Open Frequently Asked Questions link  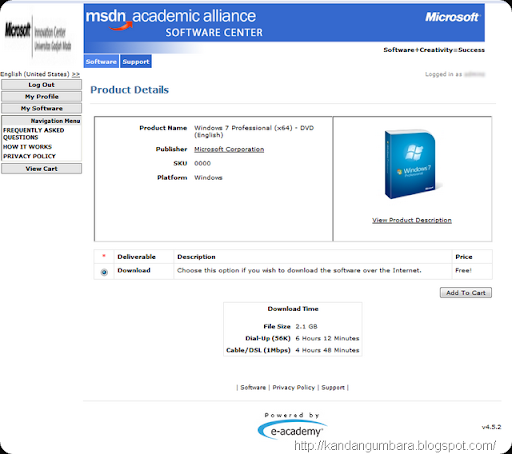point(33,134)
